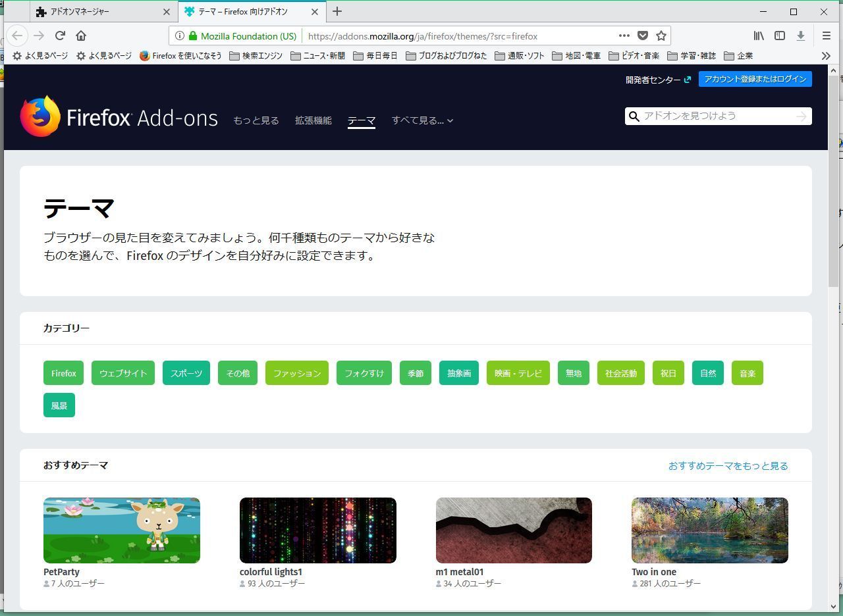Save page to Pocket
The height and width of the screenshot is (616, 843).
tap(643, 36)
